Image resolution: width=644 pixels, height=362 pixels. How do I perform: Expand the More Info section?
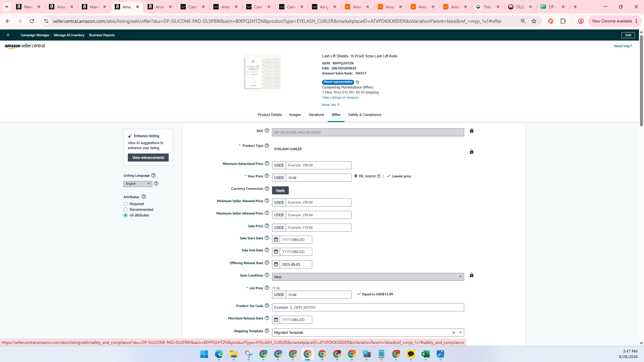click(x=331, y=105)
